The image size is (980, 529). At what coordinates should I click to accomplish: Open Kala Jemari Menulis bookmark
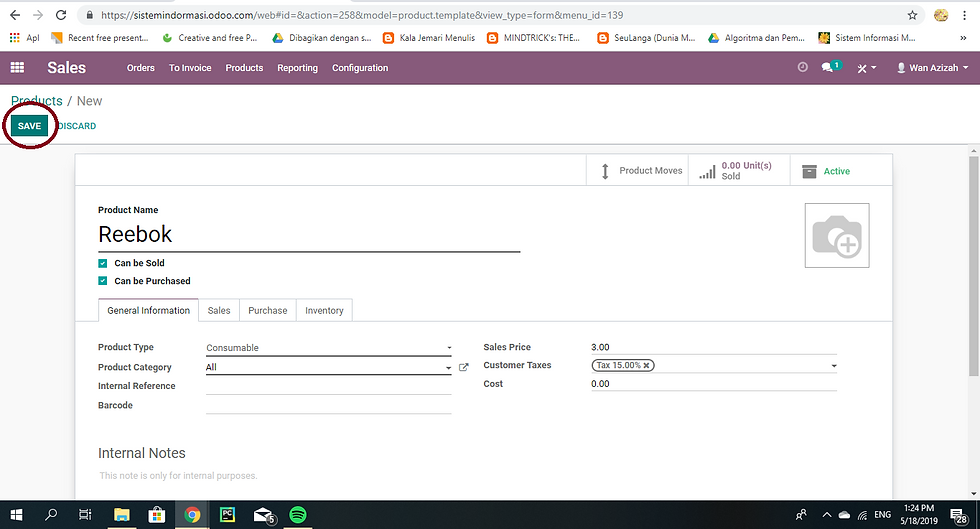coord(429,38)
